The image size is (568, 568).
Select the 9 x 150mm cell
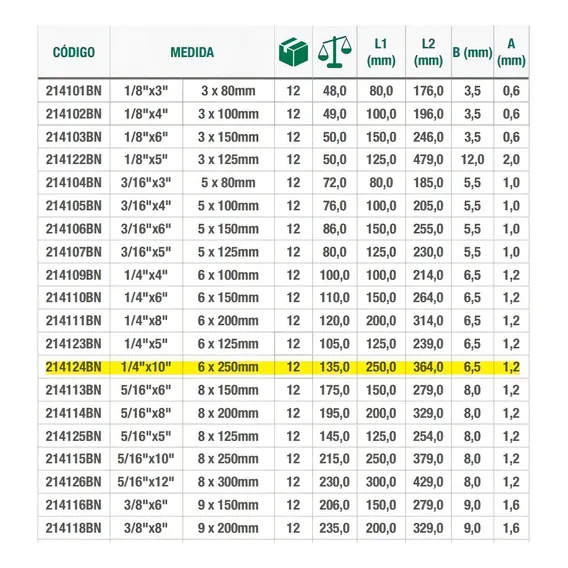[x=228, y=505]
